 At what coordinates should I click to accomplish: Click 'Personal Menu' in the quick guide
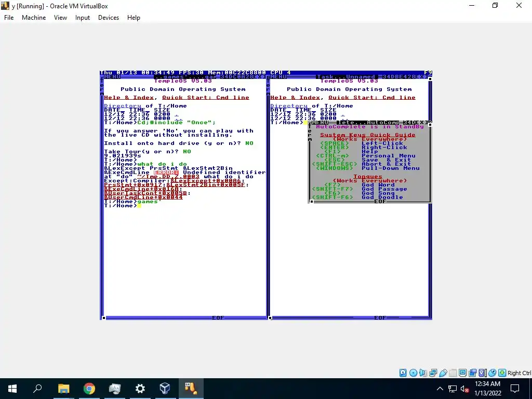pyautogui.click(x=389, y=156)
